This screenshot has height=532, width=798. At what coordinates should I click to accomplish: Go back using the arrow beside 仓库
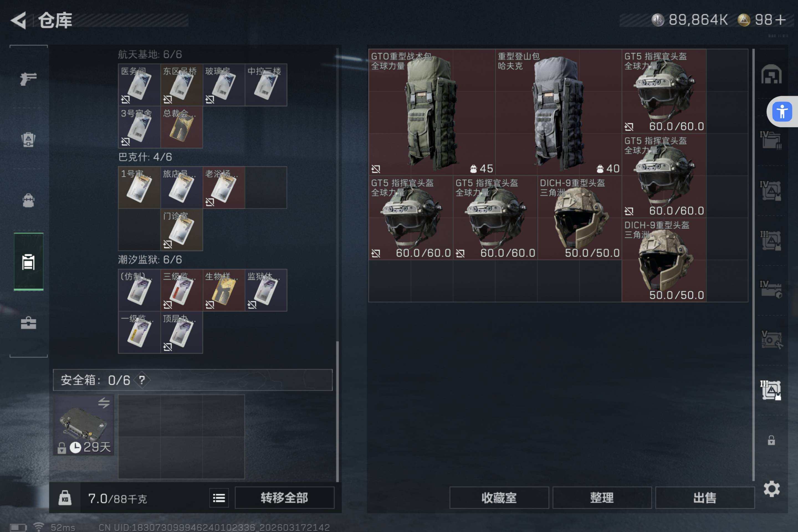(x=19, y=20)
